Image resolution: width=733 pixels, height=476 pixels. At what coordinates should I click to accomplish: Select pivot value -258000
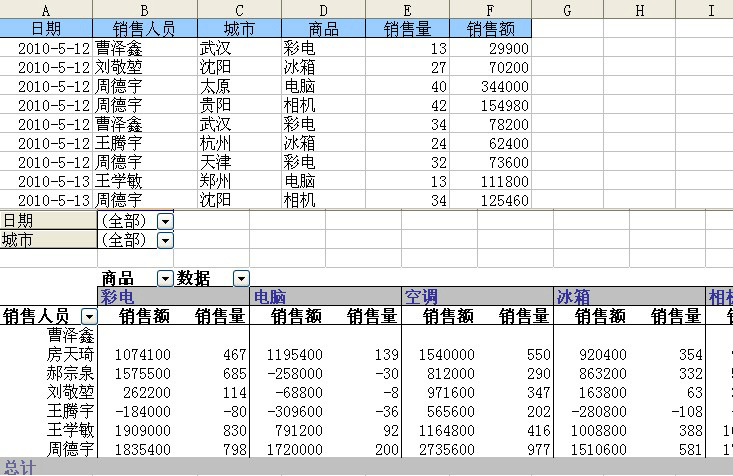pos(288,373)
